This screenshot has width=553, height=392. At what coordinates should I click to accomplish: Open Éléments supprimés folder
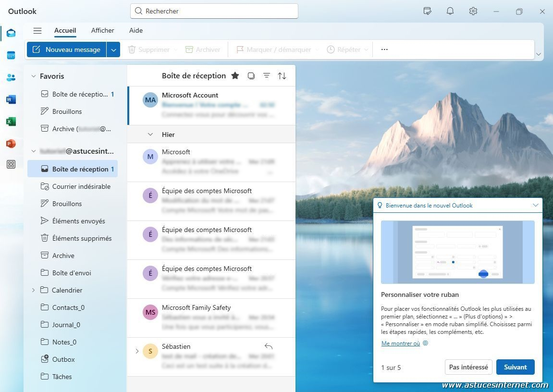pos(73,238)
